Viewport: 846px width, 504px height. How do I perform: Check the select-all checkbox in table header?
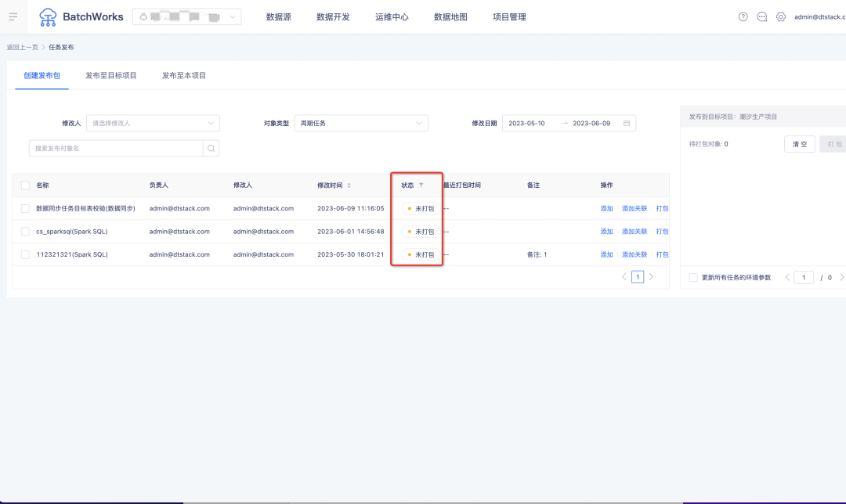(25, 185)
